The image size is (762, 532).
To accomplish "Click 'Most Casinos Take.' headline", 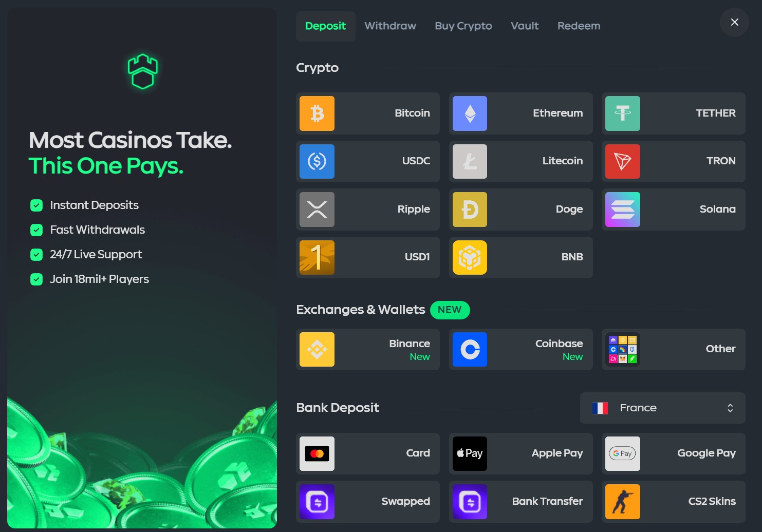I will click(x=130, y=140).
